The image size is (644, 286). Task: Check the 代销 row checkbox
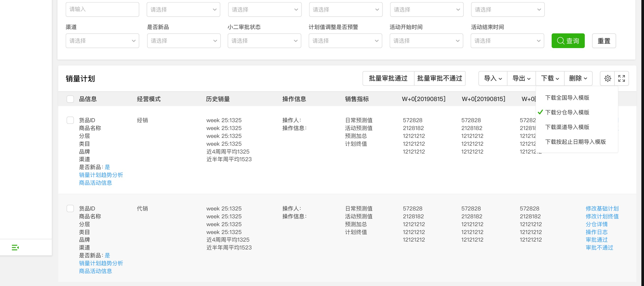[x=70, y=208]
